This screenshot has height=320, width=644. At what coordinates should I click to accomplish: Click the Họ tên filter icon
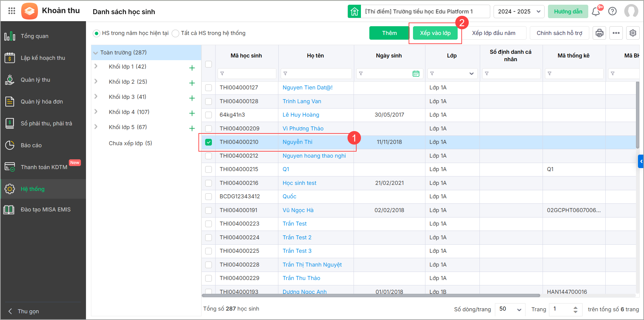(285, 74)
